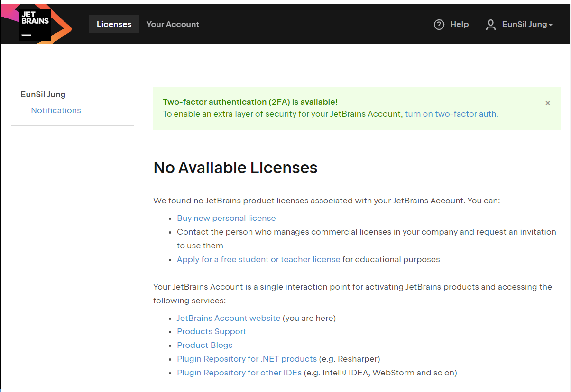Go to Products Support

[x=212, y=331]
